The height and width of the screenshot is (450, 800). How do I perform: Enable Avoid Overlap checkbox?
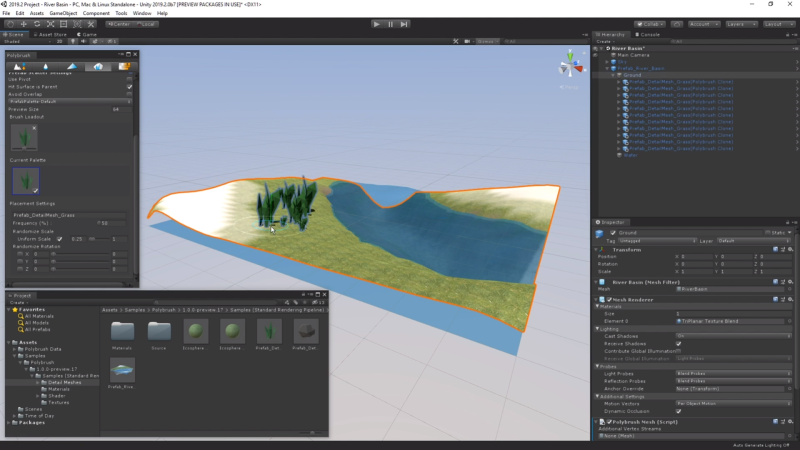point(130,94)
